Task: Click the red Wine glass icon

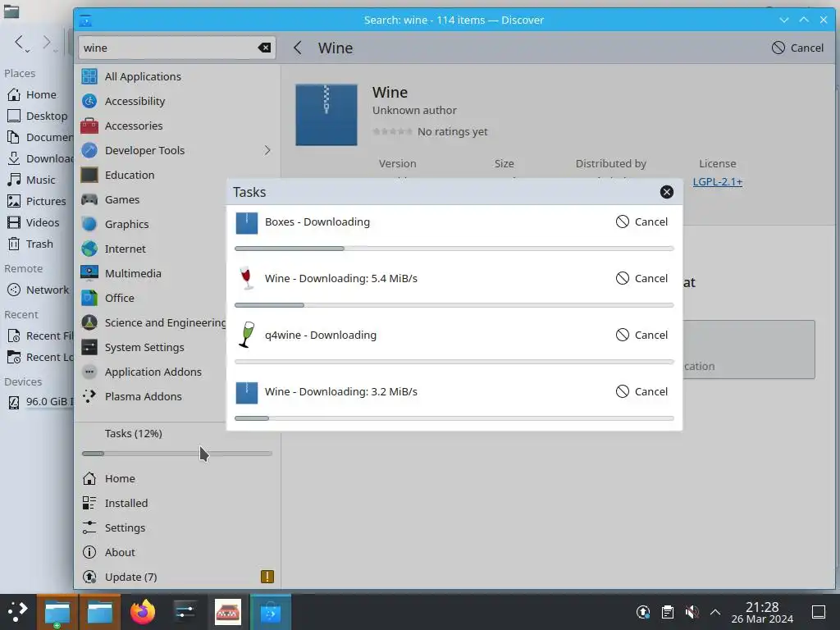Action: tap(246, 278)
